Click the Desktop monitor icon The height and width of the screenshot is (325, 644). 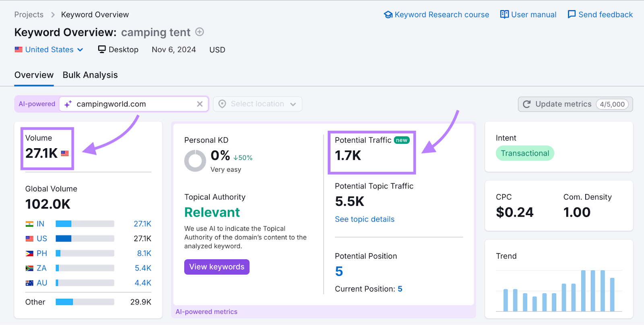coord(102,49)
